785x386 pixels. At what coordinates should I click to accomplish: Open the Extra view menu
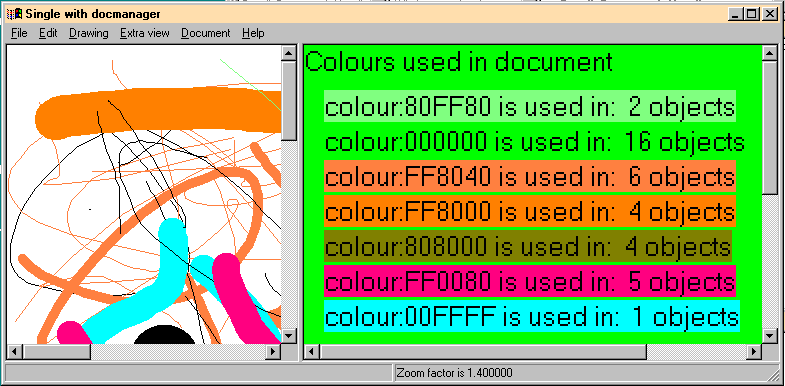(x=145, y=34)
